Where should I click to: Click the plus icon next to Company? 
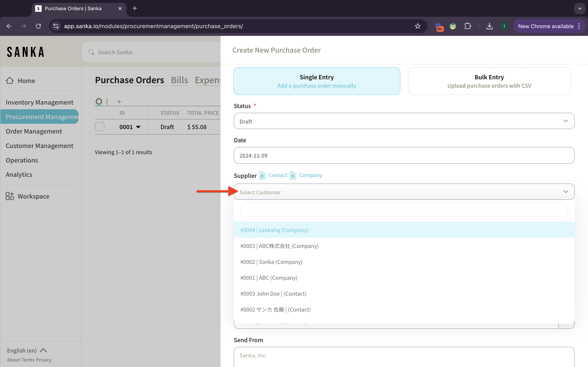tap(293, 176)
